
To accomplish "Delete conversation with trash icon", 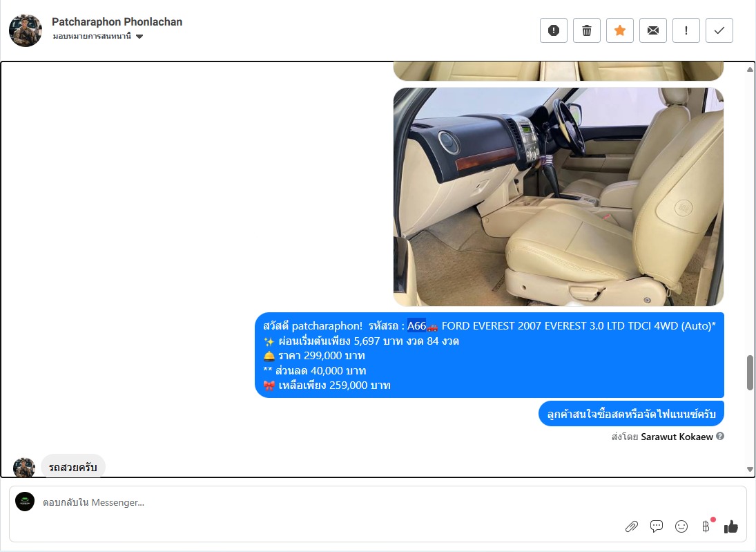I will pyautogui.click(x=587, y=30).
